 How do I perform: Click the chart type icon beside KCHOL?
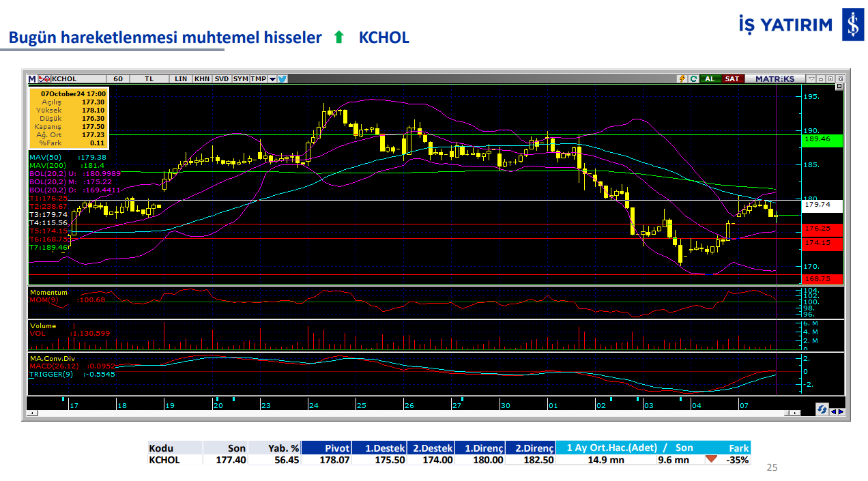click(x=44, y=79)
